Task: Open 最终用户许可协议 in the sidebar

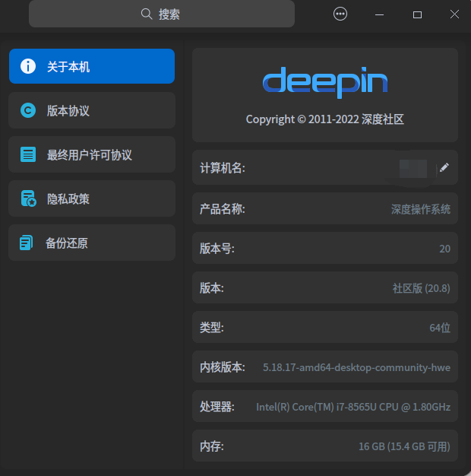Action: point(92,154)
